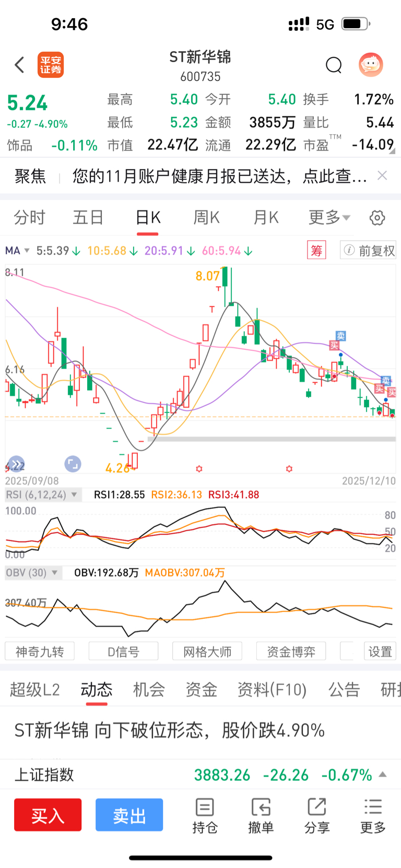Tap the OBV:192.68万 value
This screenshot has width=401, height=868.
pos(107,573)
